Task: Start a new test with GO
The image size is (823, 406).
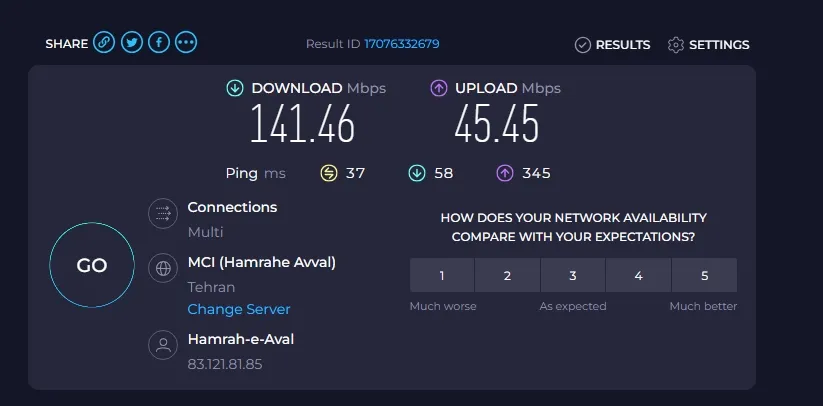Action: [92, 265]
